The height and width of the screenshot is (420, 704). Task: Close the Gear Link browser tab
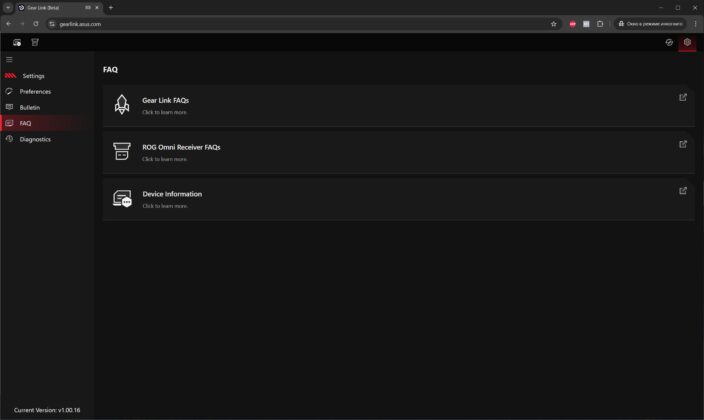[x=97, y=8]
